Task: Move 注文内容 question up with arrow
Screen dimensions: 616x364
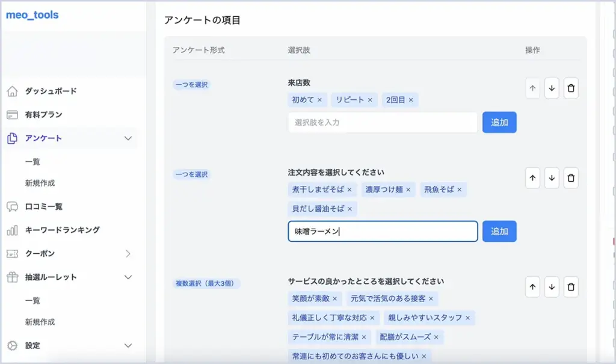Action: click(532, 178)
